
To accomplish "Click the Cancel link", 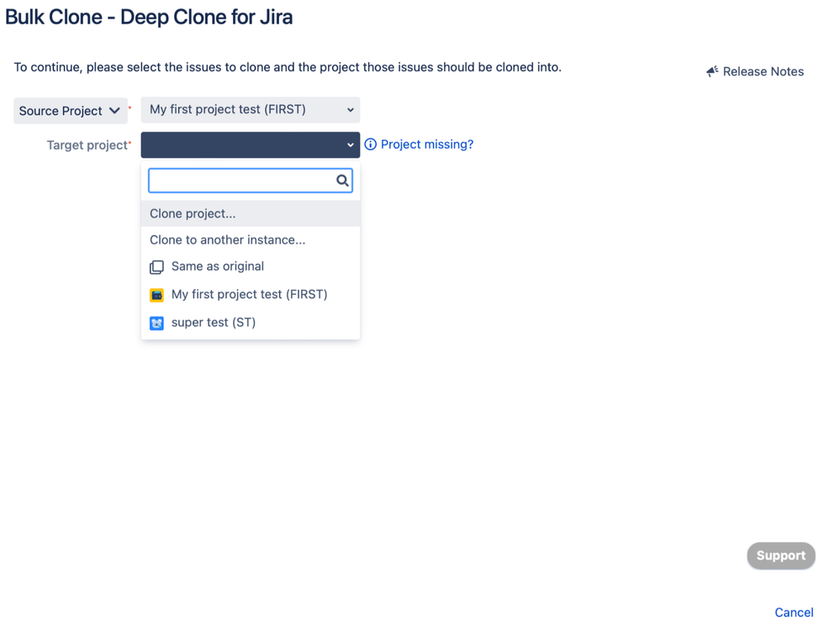I will pyautogui.click(x=794, y=613).
